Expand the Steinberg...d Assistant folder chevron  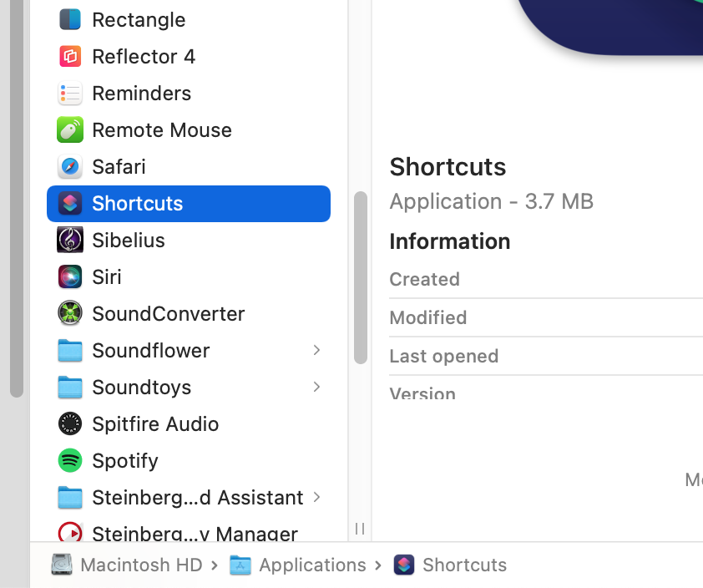point(316,498)
